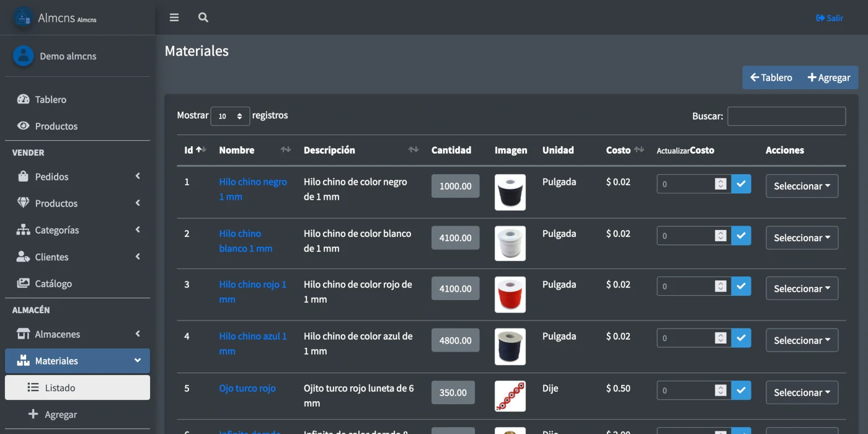The height and width of the screenshot is (434, 868).
Task: Click the Demo almcns user avatar
Action: [23, 56]
